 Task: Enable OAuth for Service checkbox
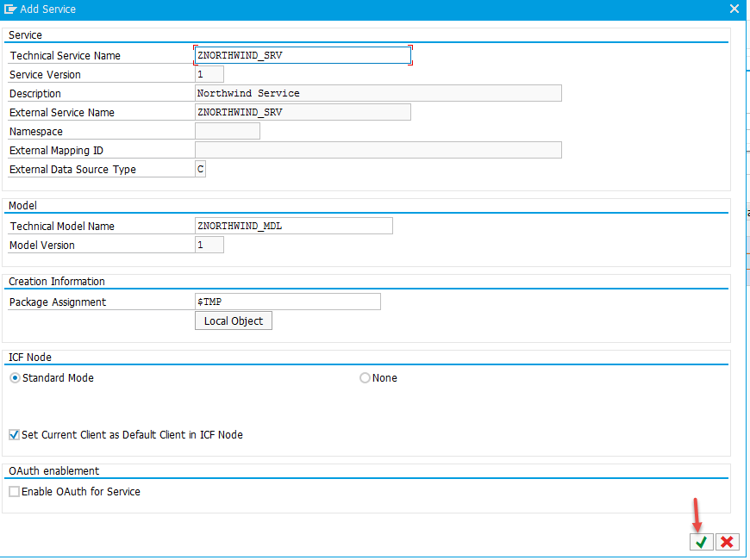pos(14,492)
